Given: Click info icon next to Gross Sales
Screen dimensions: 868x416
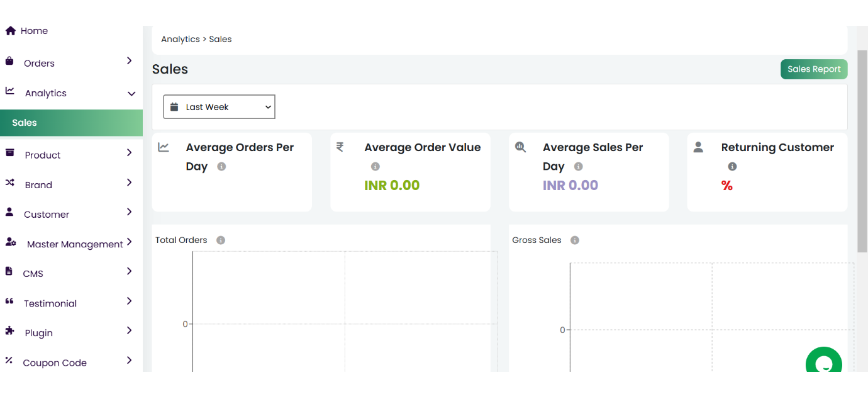Looking at the screenshot, I should pyautogui.click(x=575, y=240).
